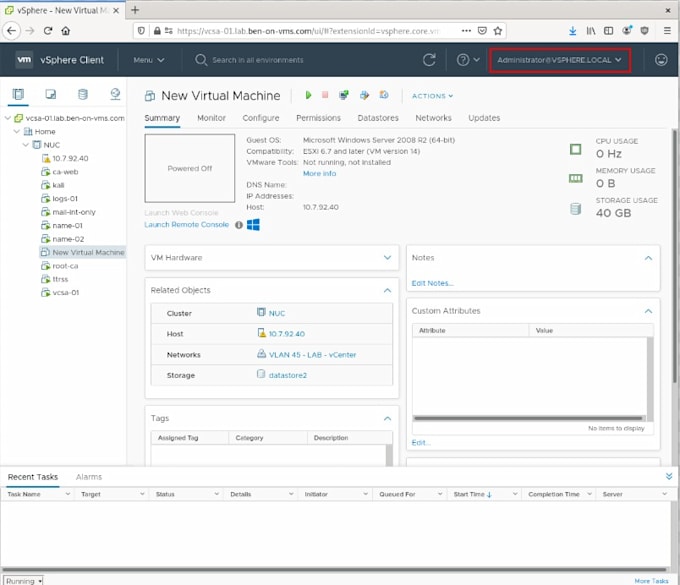
Task: Click the Pocket save icon
Action: coord(482,31)
